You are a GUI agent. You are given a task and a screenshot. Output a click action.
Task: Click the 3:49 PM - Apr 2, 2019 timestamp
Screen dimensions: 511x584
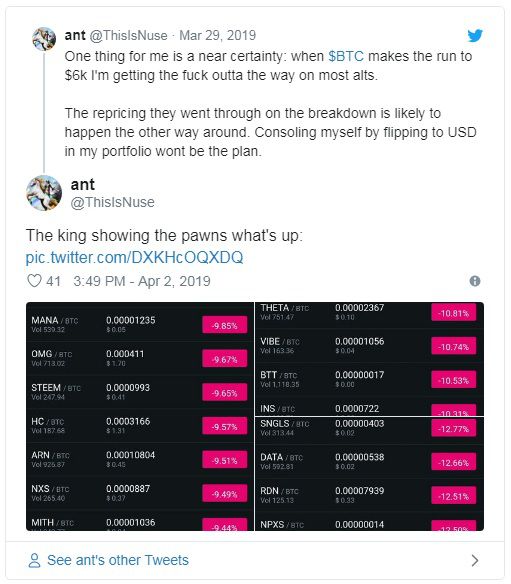[x=142, y=281]
